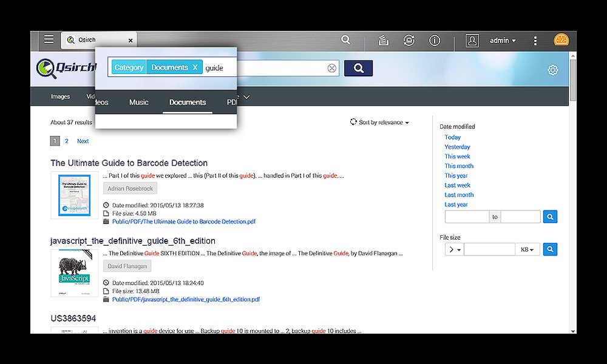Open javascript_the_definitive_guide_6th_edition title

[133, 241]
